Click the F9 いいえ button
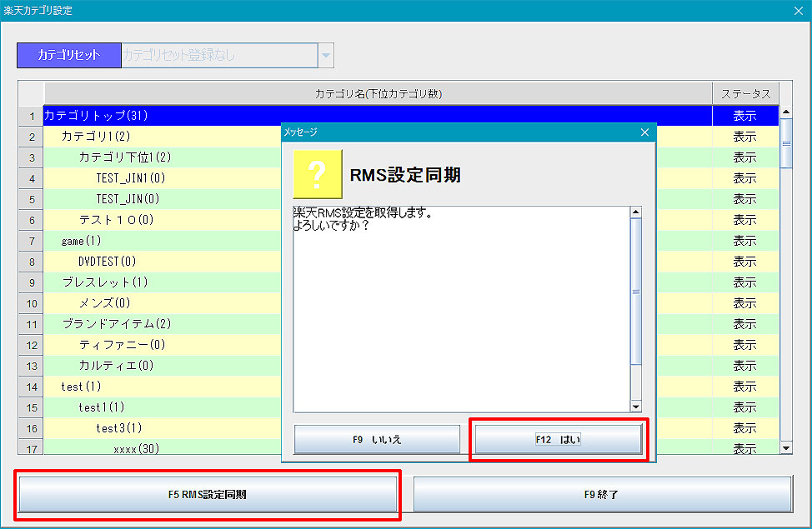 point(377,440)
